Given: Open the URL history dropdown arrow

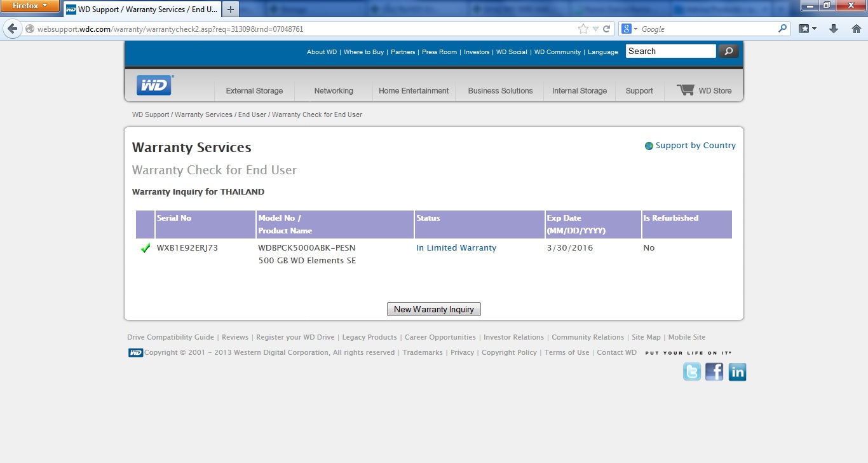Looking at the screenshot, I should [595, 29].
